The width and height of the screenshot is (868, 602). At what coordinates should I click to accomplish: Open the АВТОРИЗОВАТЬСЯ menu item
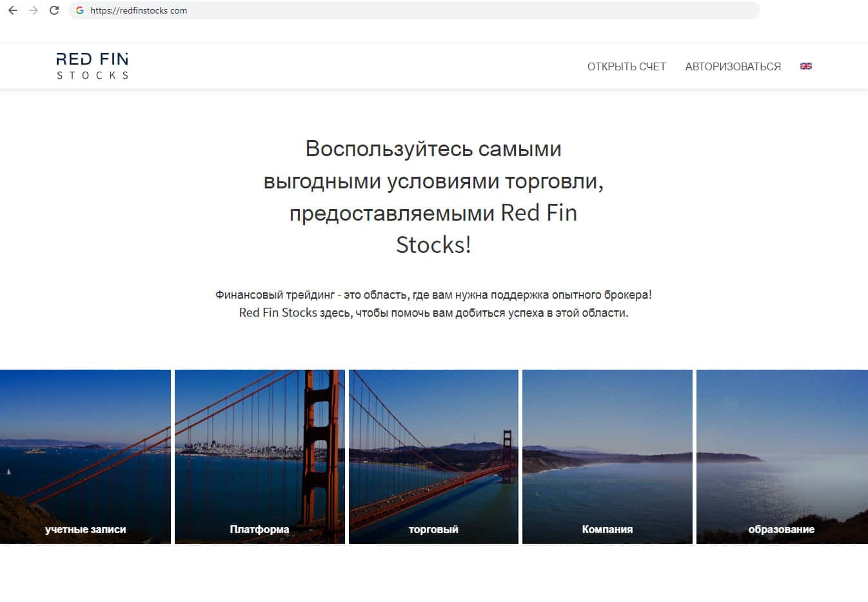(x=733, y=66)
